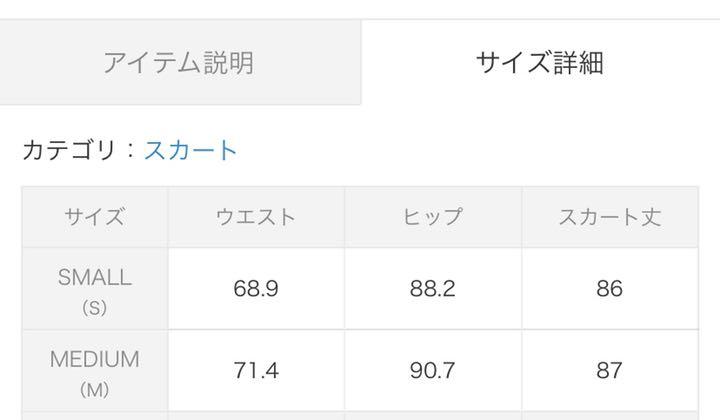Click the スカート丈 column header
Viewport: 720px width, 420px height.
point(610,217)
